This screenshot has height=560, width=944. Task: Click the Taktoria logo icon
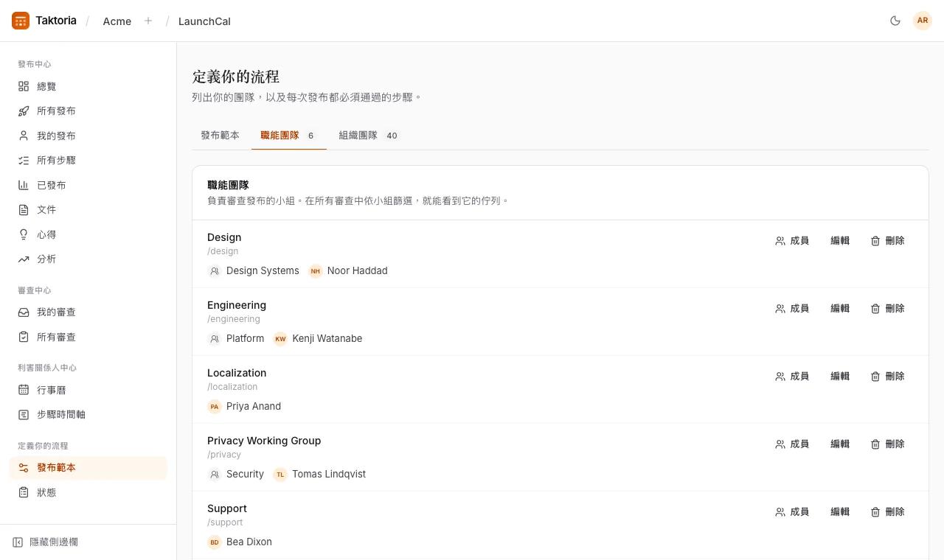pyautogui.click(x=21, y=21)
